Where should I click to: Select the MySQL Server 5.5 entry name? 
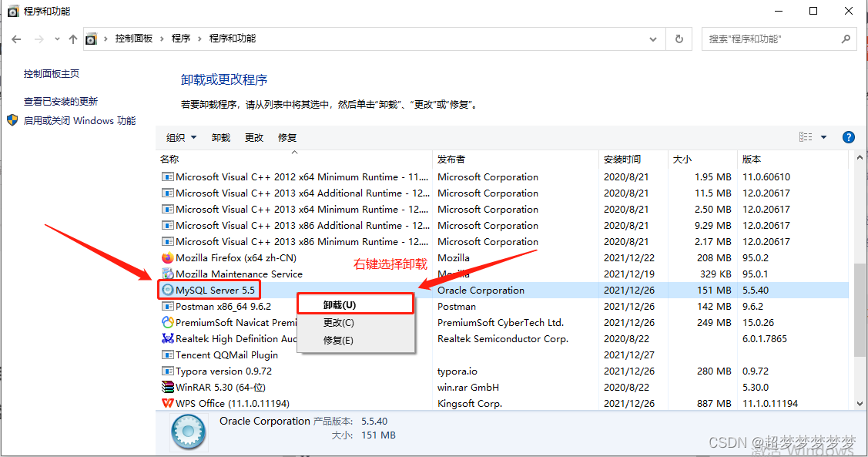click(216, 291)
